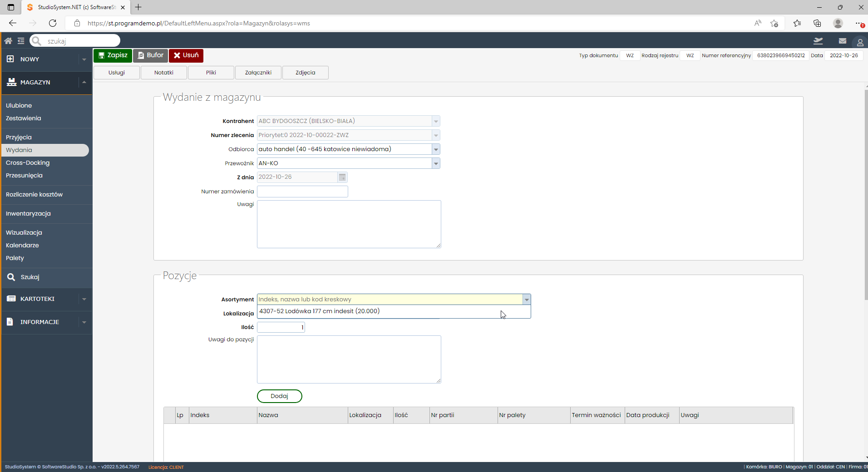Switch to the Usługi tab
868x472 pixels.
pos(117,73)
